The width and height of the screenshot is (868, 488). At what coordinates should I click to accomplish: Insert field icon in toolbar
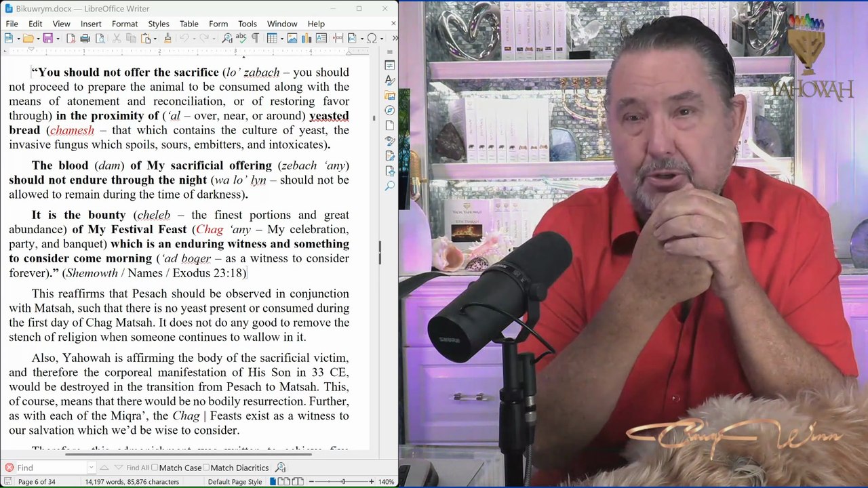tap(351, 38)
